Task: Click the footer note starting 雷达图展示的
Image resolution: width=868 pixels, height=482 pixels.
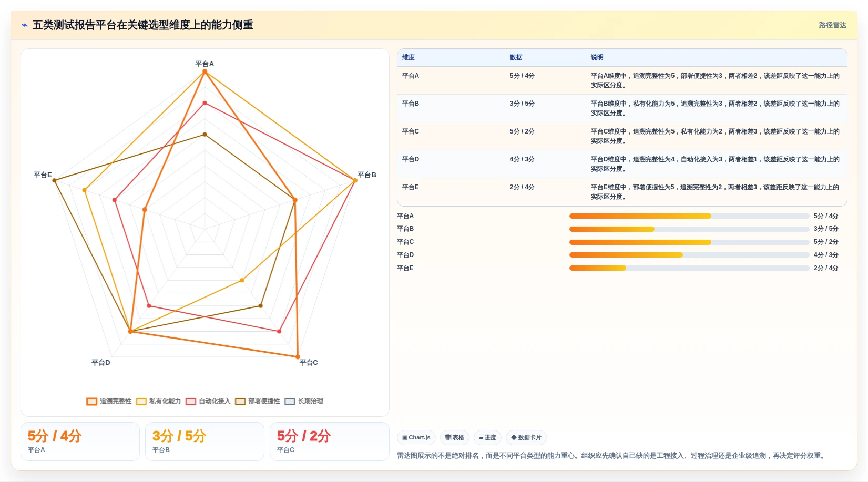Action: point(612,456)
